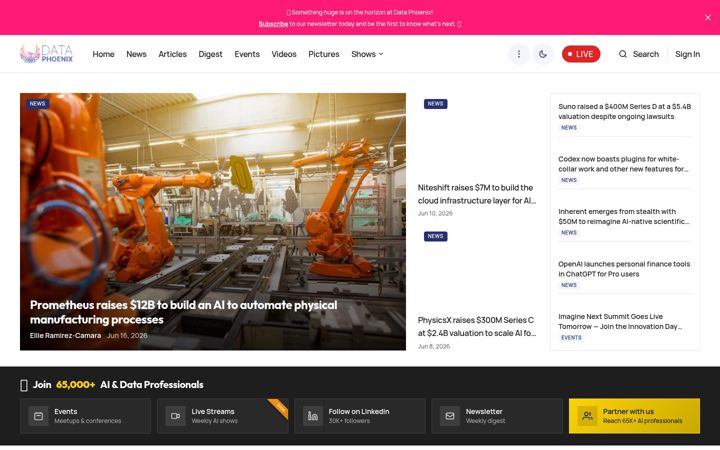The width and height of the screenshot is (720, 450).
Task: Click the Live Streams camera icon
Action: pyautogui.click(x=175, y=416)
